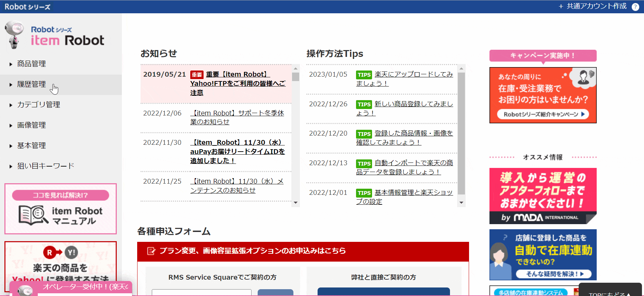The height and width of the screenshot is (296, 644).
Task: Click the item Robot logo
Action: [54, 35]
